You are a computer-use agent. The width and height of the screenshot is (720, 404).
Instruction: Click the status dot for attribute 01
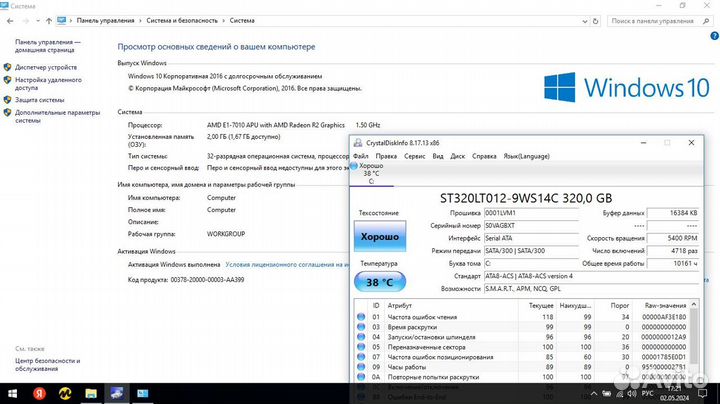pyautogui.click(x=361, y=317)
